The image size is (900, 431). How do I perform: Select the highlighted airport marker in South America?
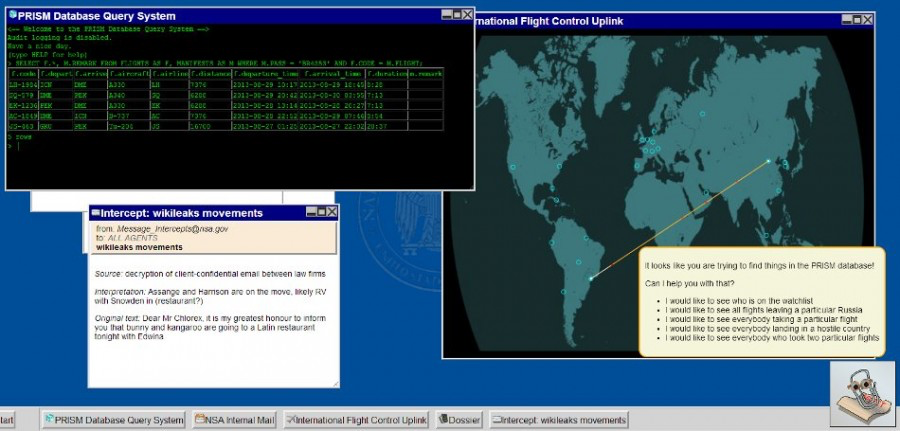tap(591, 279)
